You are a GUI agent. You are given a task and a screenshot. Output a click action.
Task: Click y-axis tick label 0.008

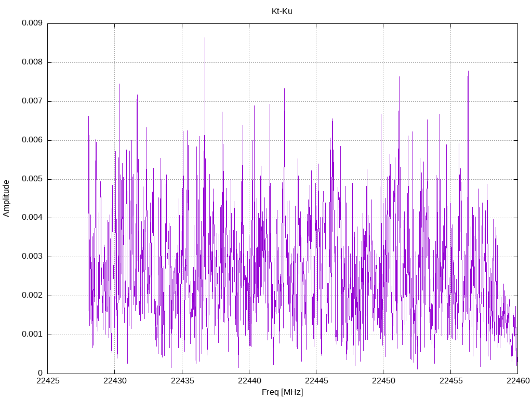[32, 62]
